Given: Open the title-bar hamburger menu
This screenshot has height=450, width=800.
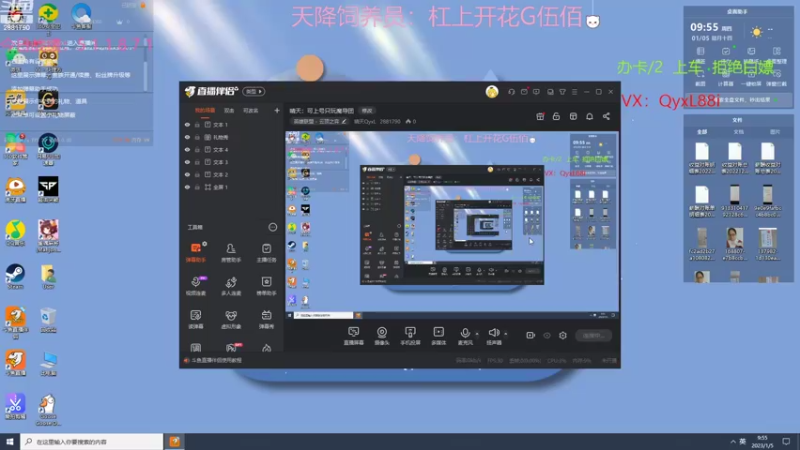Looking at the screenshot, I should 574,92.
